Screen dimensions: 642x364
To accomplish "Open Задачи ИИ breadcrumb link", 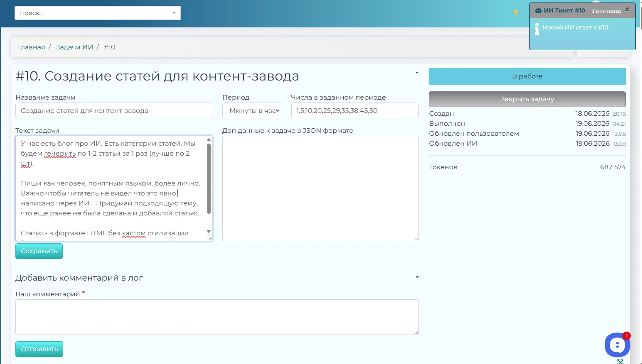I will (x=74, y=47).
